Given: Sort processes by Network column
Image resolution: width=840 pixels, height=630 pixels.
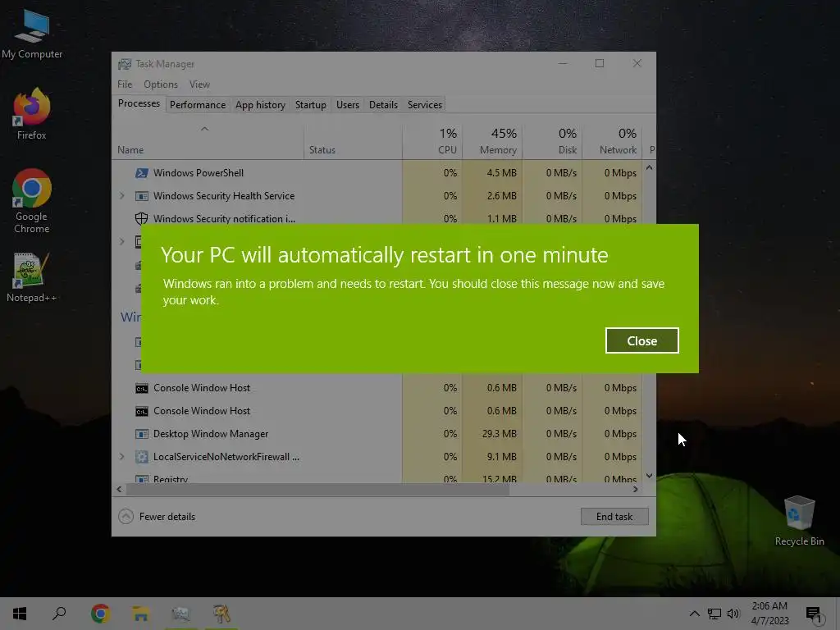Looking at the screenshot, I should pyautogui.click(x=612, y=142).
